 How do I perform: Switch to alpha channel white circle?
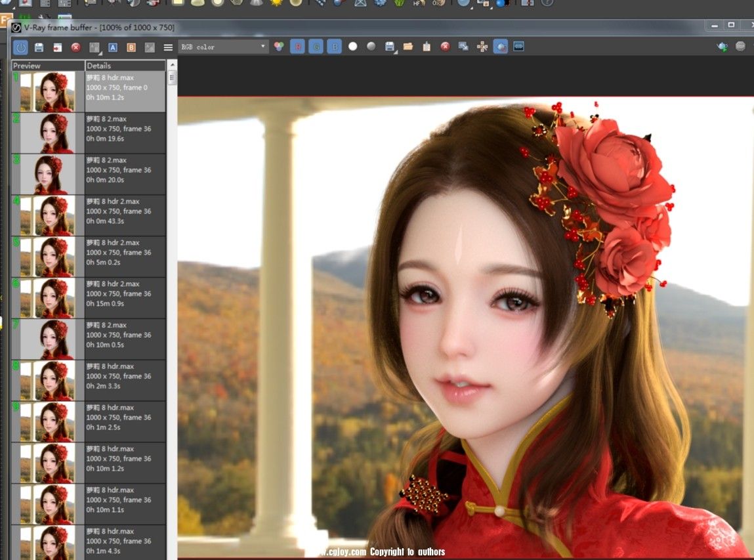(353, 46)
